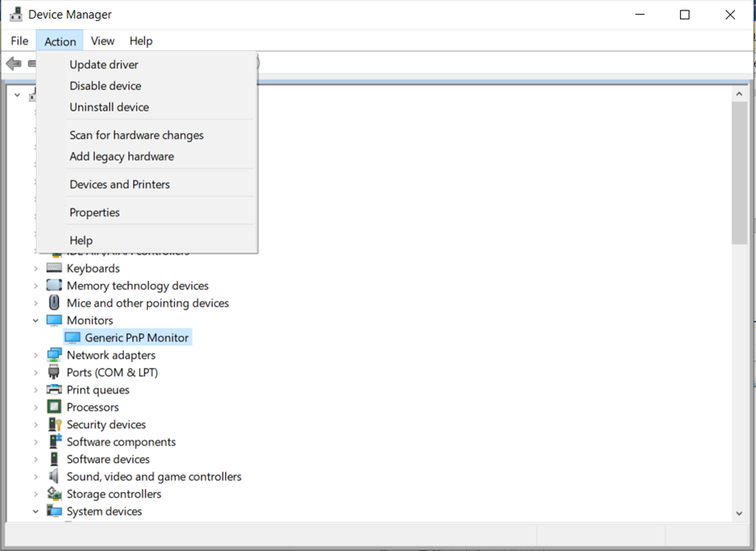Image resolution: width=756 pixels, height=551 pixels.
Task: Click Uninstall device in the menu
Action: (108, 107)
